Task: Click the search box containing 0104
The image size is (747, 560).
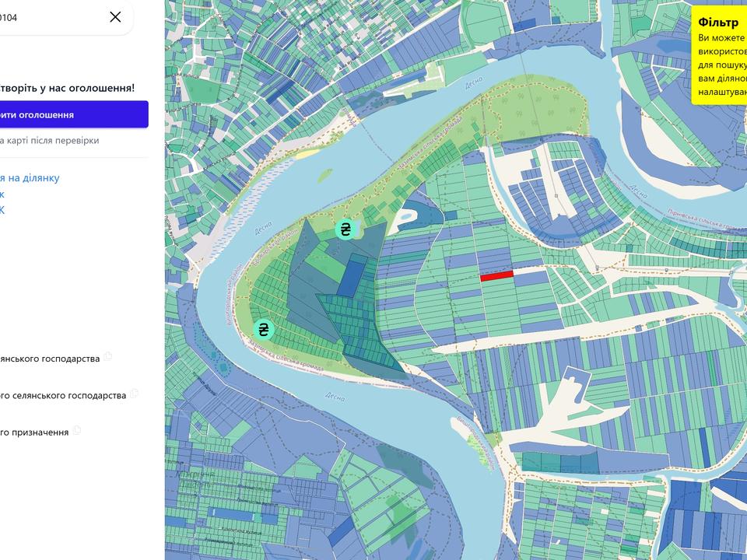Action: pos(63,18)
